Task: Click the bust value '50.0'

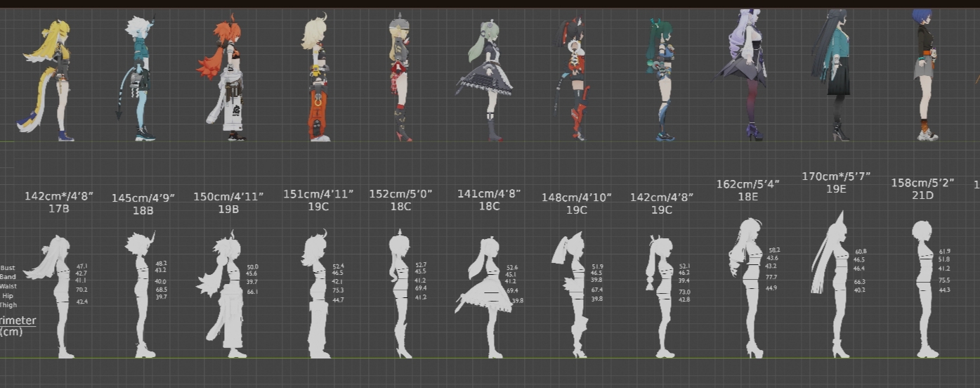Action: [x=252, y=267]
